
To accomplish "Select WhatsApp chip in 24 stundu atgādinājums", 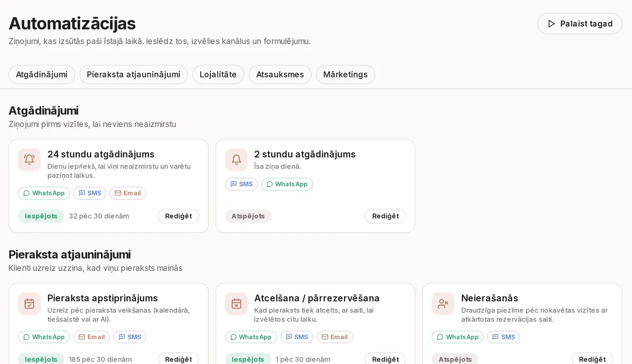I will pyautogui.click(x=44, y=193).
